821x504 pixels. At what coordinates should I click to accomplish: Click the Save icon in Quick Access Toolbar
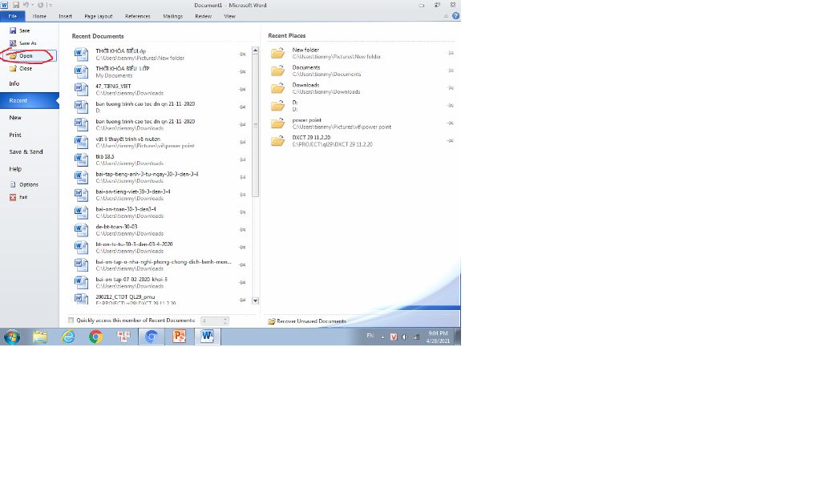16,5
